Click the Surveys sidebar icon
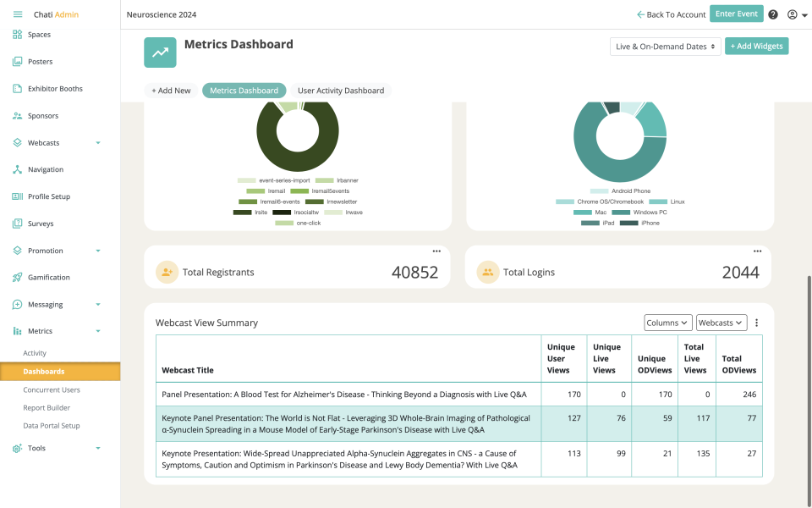Screen dimensions: 812x508 pos(18,224)
